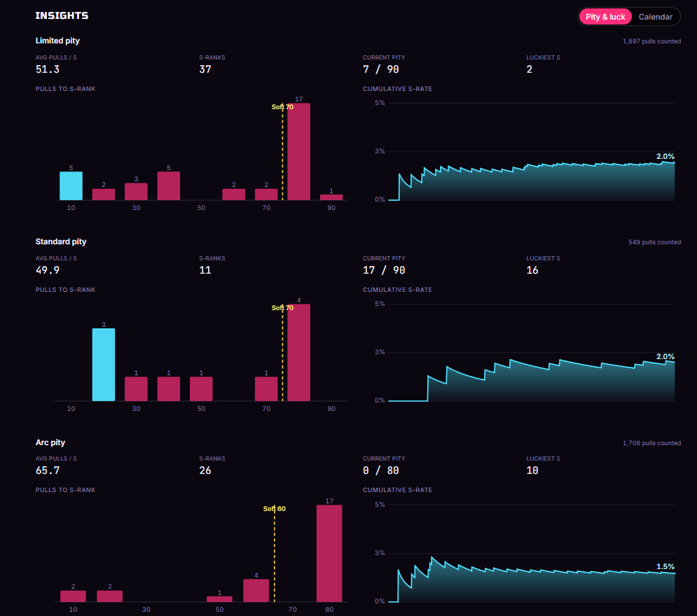697x616 pixels.
Task: Click the 1,897 pulls counted text
Action: tap(651, 41)
